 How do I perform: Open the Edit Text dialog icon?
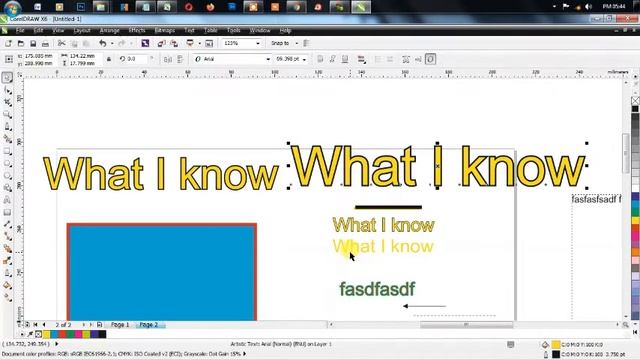tap(418, 60)
